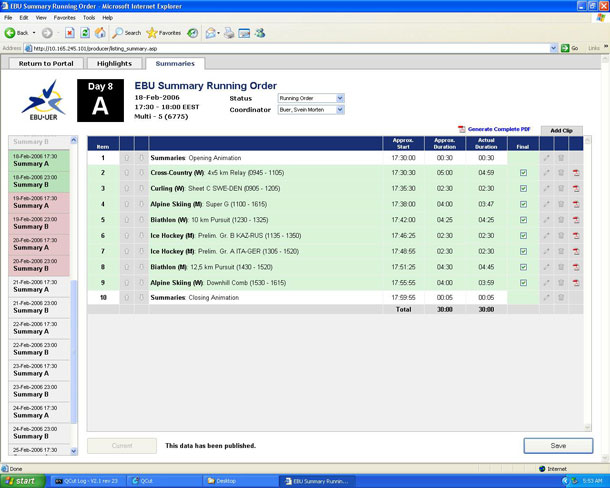
Task: Open PDF for Ice Hockey ITA-GER row
Action: pyautogui.click(x=576, y=251)
